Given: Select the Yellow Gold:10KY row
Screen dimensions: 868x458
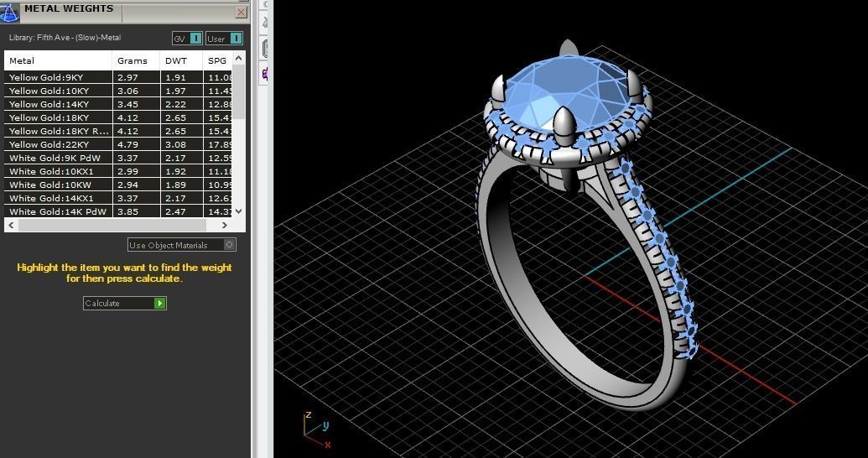Looking at the screenshot, I should 118,91.
